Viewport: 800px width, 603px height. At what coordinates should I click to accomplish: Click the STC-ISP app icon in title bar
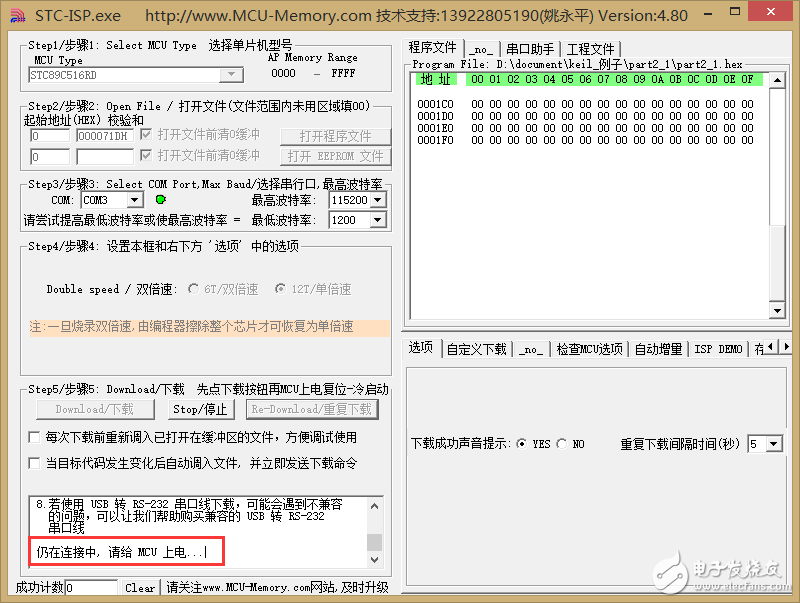click(18, 16)
